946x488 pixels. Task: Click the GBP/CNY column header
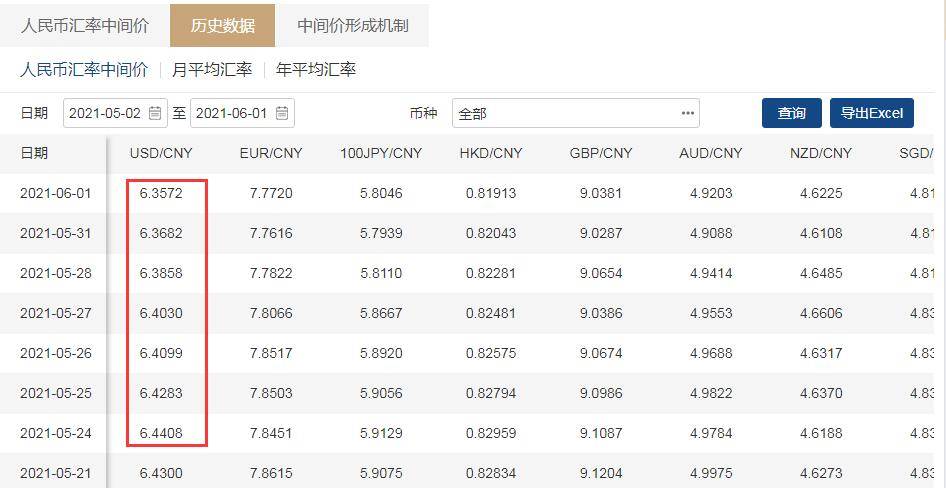point(601,153)
